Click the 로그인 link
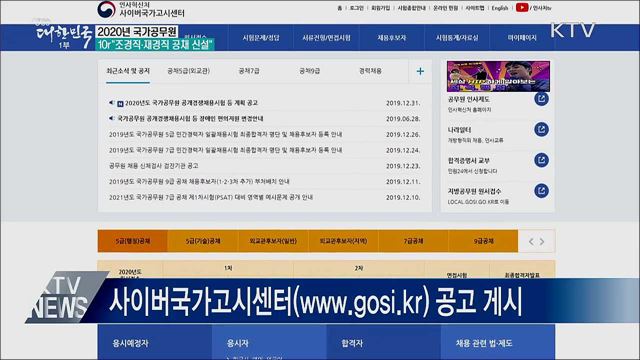640x360 pixels. point(356,8)
